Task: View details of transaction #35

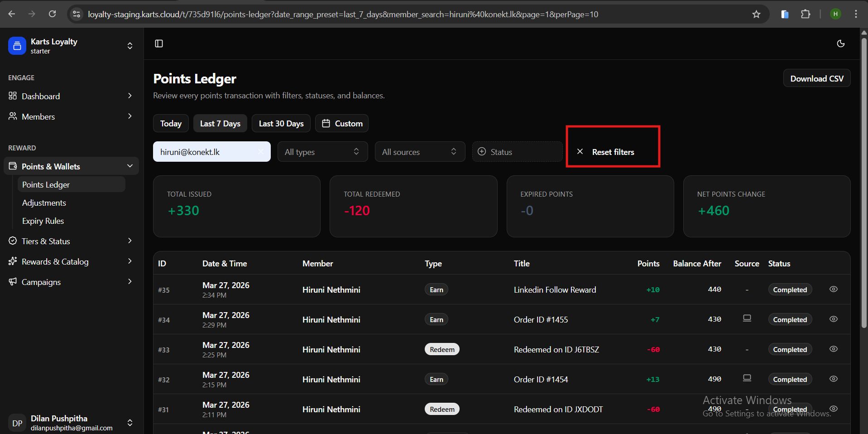Action: (833, 289)
